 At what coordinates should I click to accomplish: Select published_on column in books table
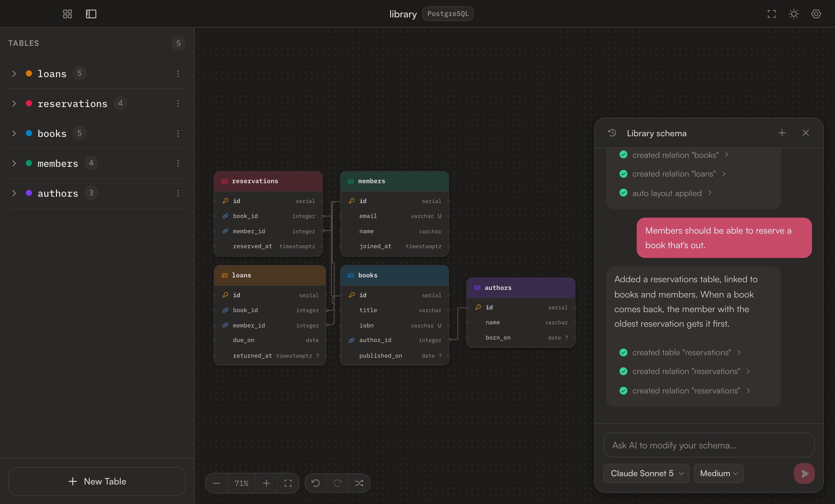[x=395, y=356]
